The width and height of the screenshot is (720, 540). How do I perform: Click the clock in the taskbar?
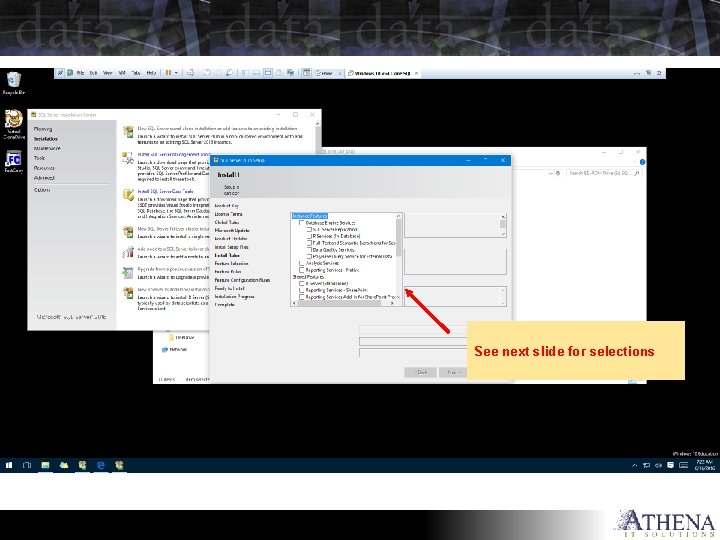(x=704, y=465)
